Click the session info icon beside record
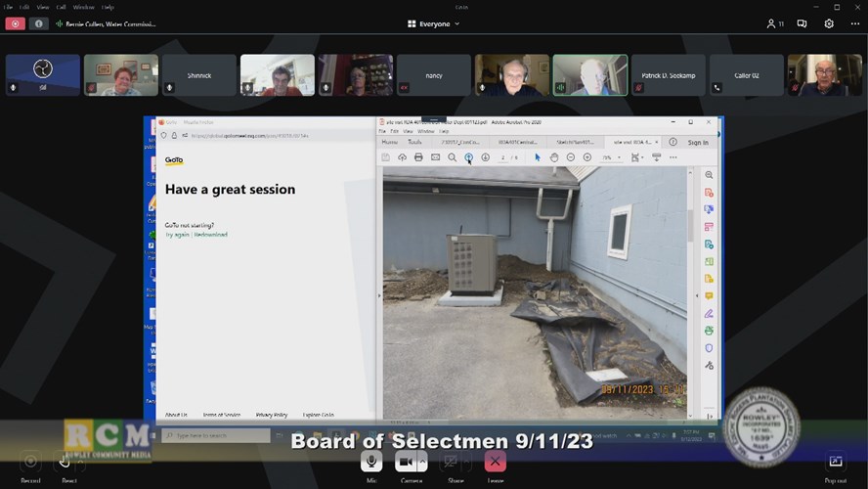This screenshot has height=489, width=868. pos(38,23)
